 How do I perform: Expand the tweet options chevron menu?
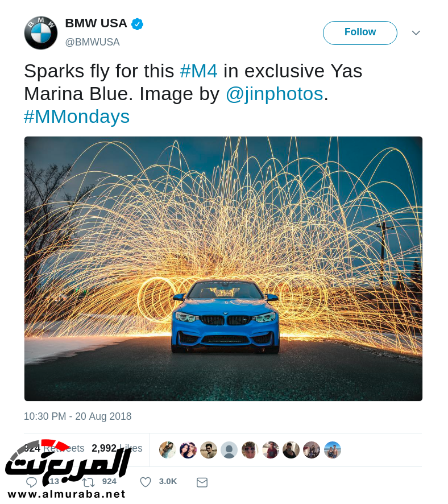click(x=416, y=33)
